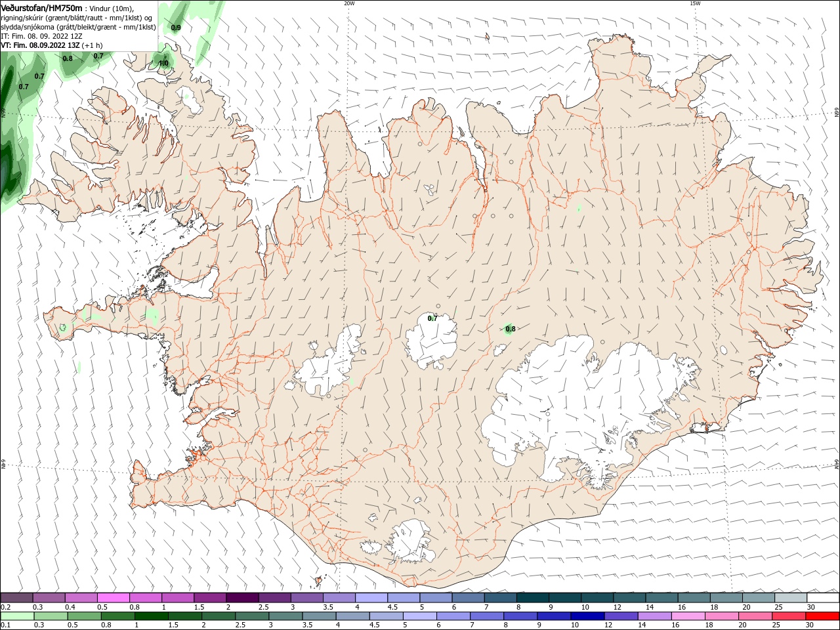Click the 3 swatch in the lower legend row
840x630 pixels.
(285, 616)
